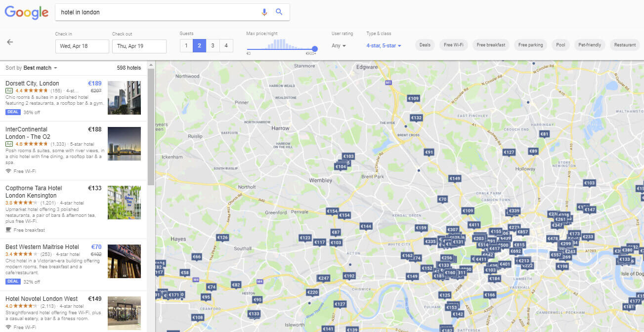Click the Google logo
The width and height of the screenshot is (644, 332).
(x=26, y=12)
